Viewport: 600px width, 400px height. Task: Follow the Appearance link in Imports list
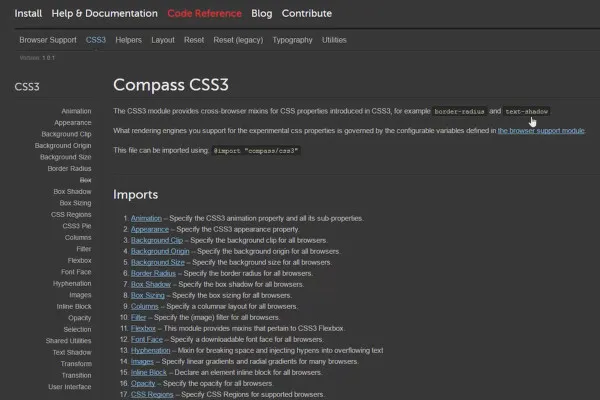(x=150, y=229)
